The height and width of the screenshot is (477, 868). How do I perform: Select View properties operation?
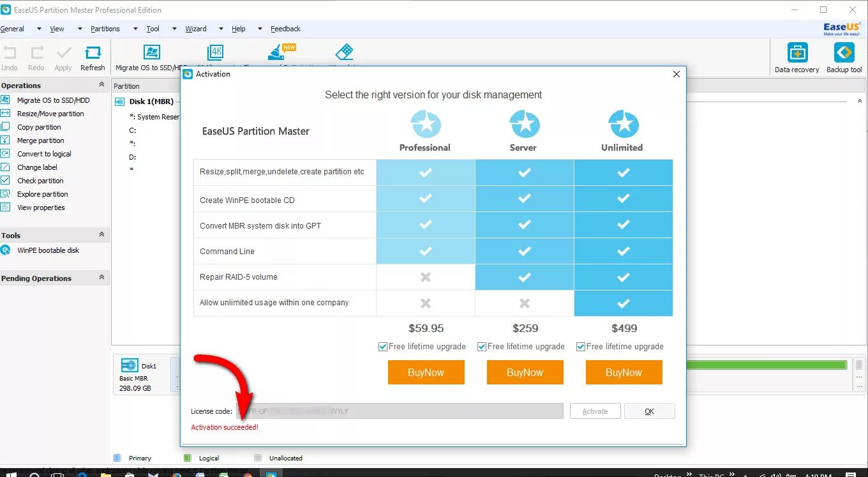[41, 208]
